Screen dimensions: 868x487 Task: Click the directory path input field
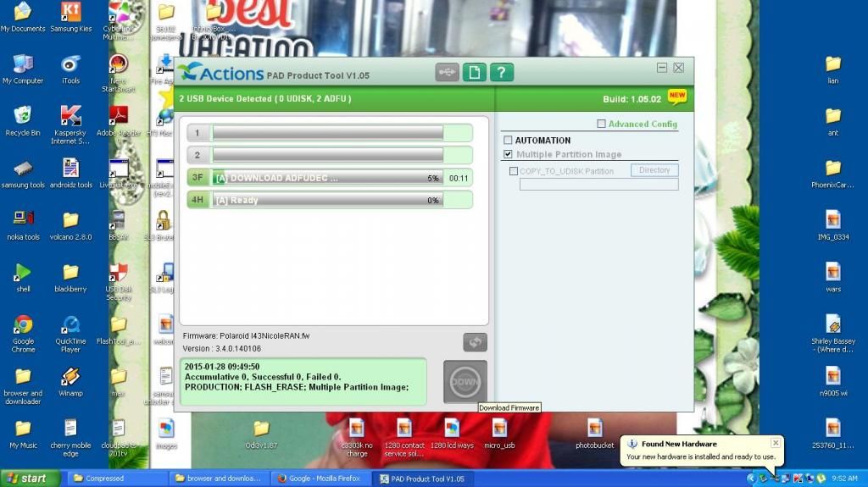599,185
